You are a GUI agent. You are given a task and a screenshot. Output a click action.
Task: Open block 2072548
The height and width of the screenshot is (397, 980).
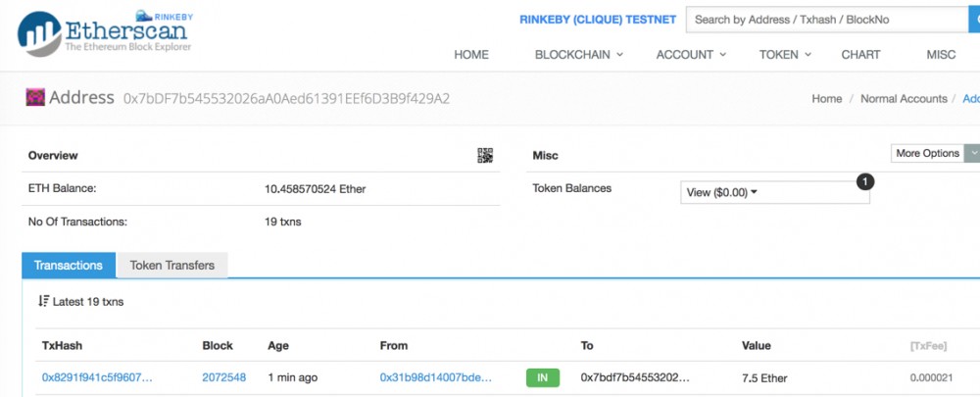(223, 377)
